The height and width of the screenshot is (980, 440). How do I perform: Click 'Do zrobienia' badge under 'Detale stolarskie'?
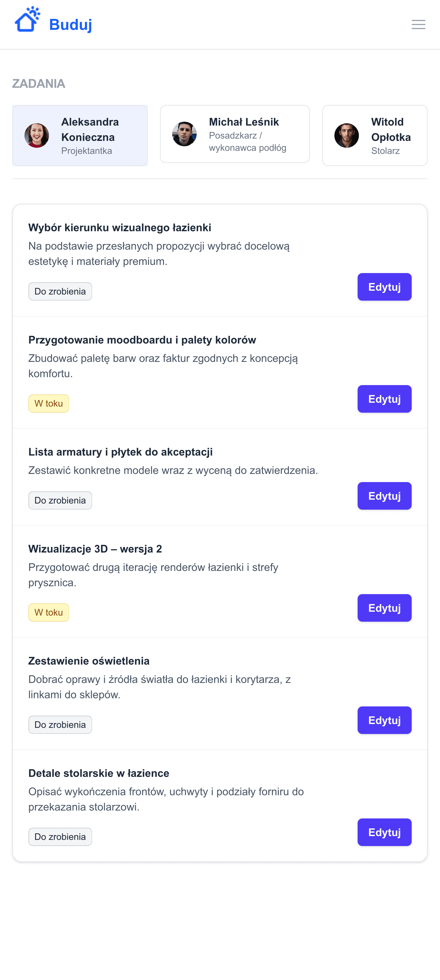pos(60,837)
